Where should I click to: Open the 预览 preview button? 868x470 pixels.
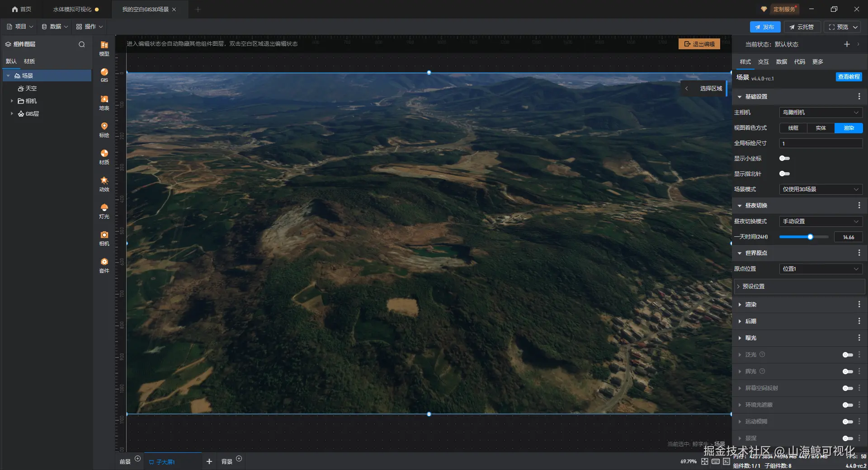click(x=843, y=27)
